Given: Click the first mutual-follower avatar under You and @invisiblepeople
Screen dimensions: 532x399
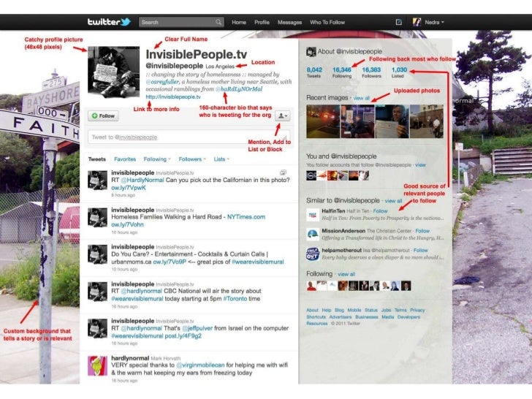Looking at the screenshot, I should point(311,175).
